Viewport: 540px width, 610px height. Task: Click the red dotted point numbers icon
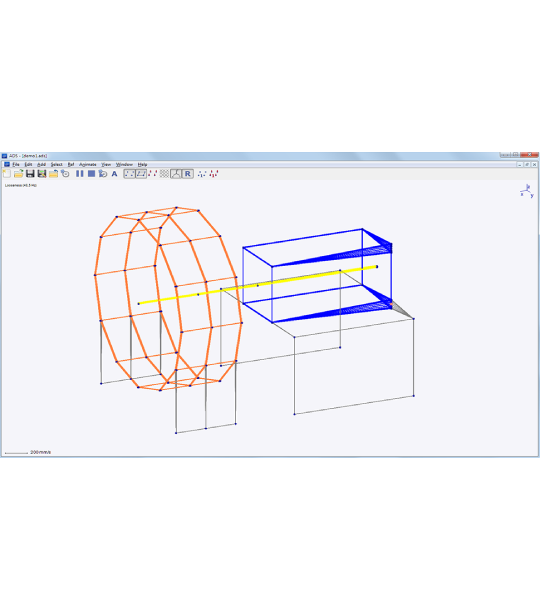214,174
